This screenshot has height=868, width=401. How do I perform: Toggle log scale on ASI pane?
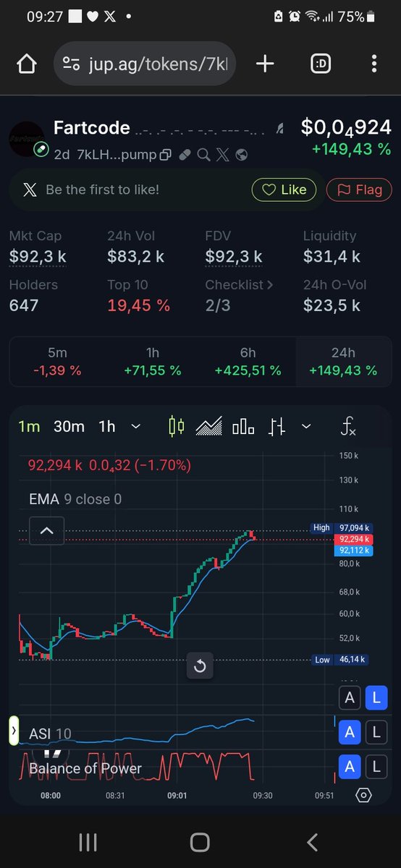point(376,733)
